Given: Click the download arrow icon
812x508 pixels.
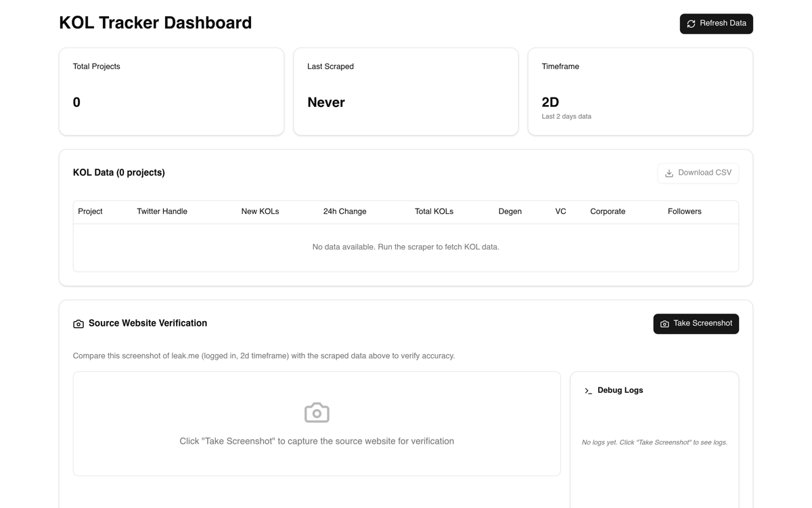Looking at the screenshot, I should click(669, 173).
